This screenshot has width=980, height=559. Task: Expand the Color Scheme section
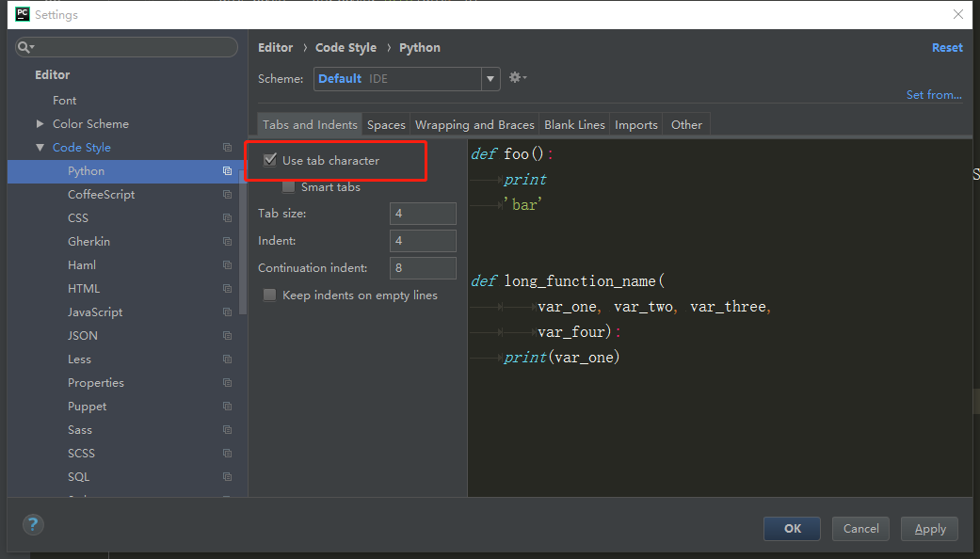[x=40, y=123]
